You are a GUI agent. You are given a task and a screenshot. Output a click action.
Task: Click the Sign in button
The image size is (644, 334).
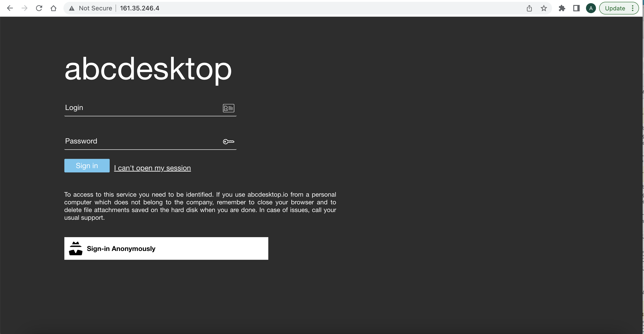pos(87,165)
